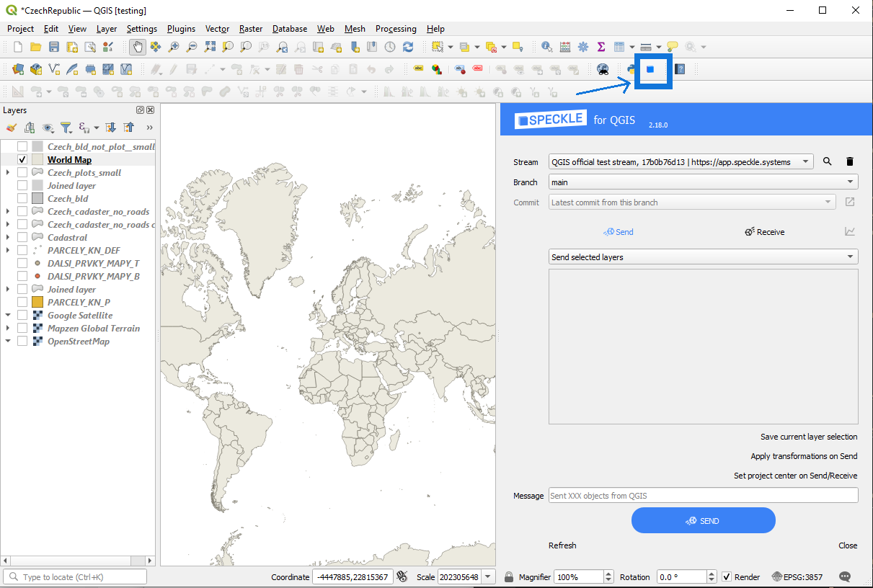Click Refresh in the Speckle panel

[x=562, y=545]
